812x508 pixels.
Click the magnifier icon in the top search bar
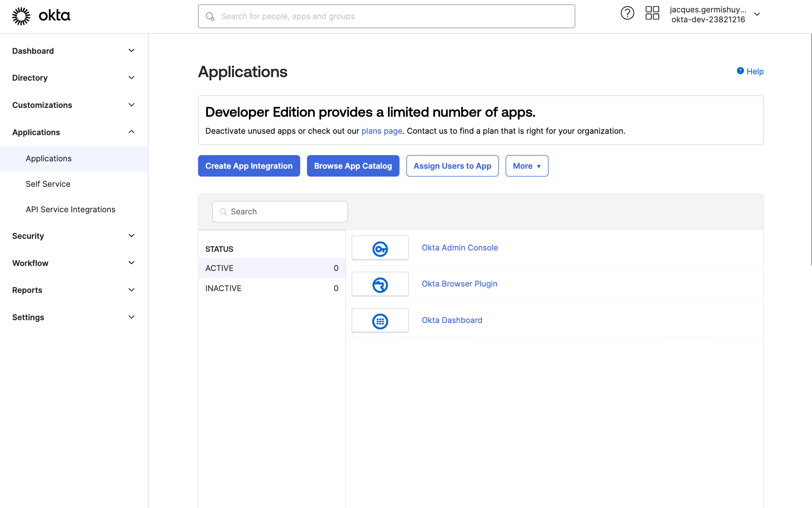[210, 16]
